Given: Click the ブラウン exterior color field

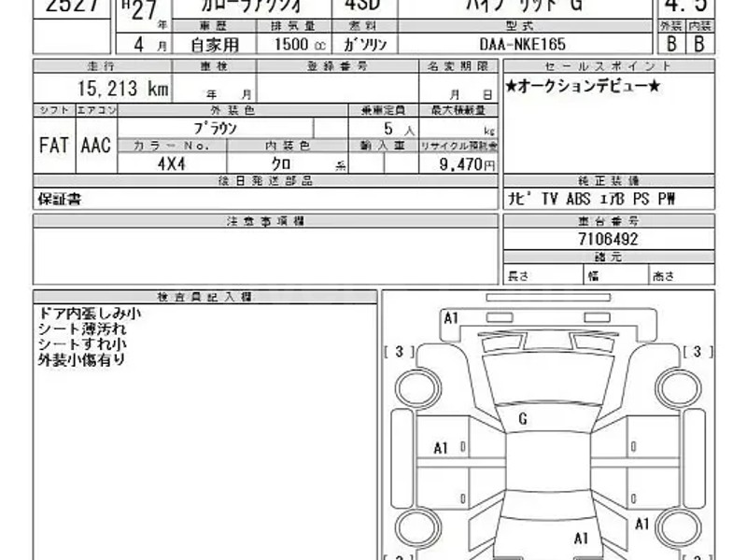Looking at the screenshot, I should point(215,128).
